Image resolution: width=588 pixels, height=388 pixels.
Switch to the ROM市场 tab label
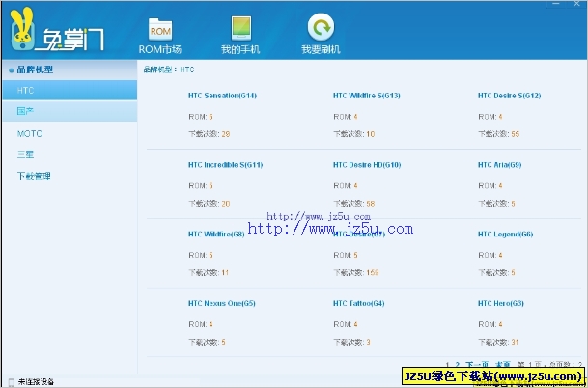160,49
